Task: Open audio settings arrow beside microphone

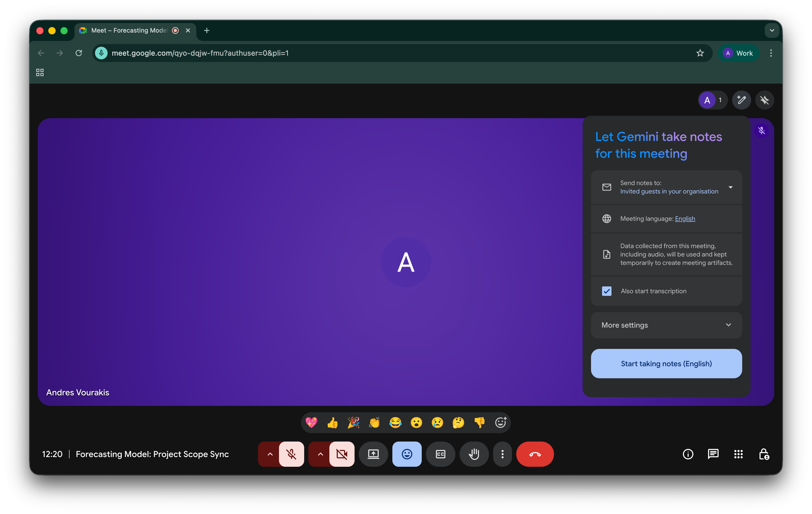Action: [270, 454]
